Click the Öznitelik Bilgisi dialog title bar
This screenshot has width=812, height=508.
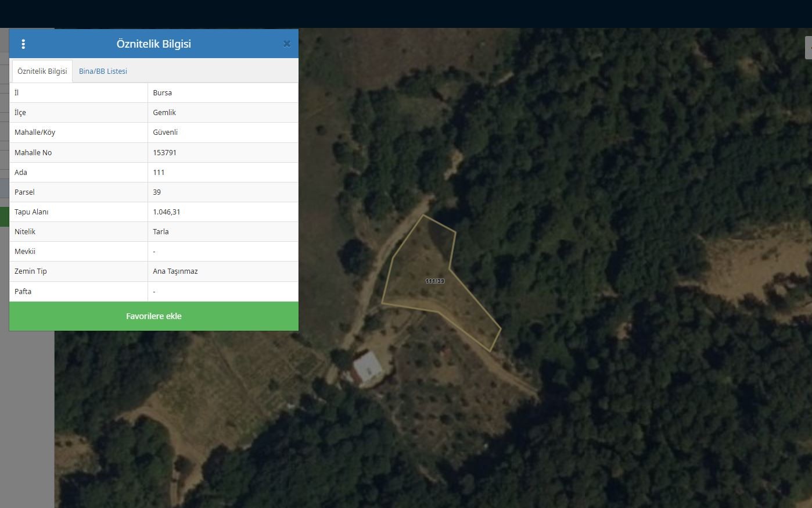click(x=154, y=44)
